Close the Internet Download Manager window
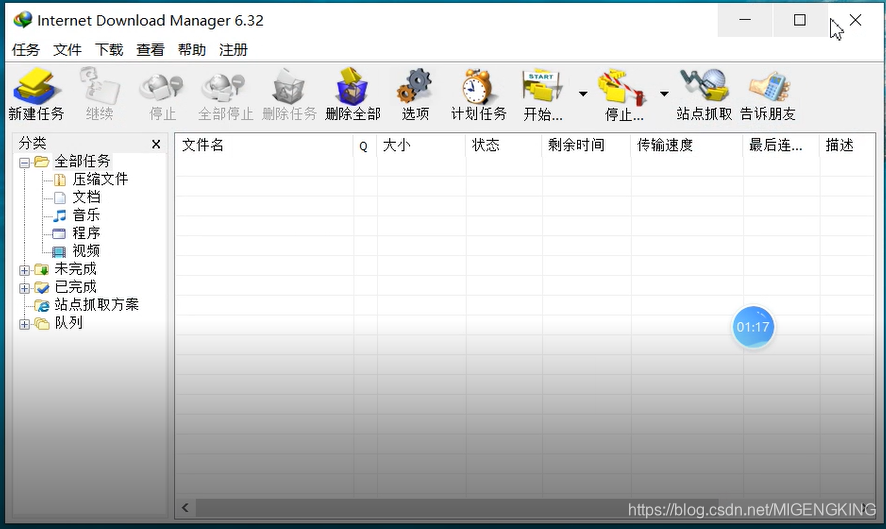Image resolution: width=886 pixels, height=529 pixels. coord(855,20)
